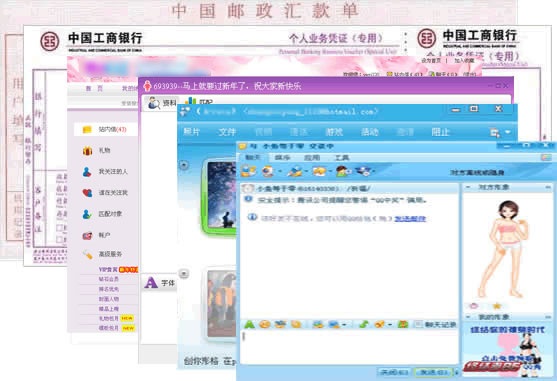Open 站内信(43) in pink site sidebar
Screen dimensions: 557x381
click(113, 130)
